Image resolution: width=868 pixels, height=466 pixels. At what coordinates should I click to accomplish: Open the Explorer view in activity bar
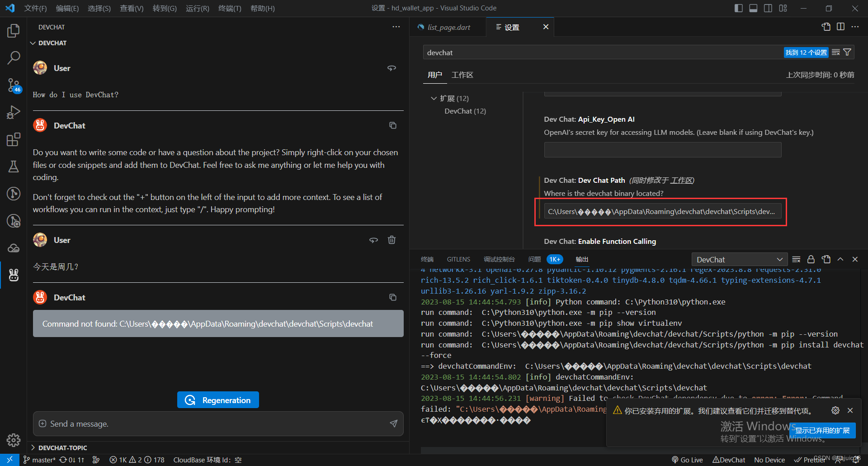[x=14, y=31]
